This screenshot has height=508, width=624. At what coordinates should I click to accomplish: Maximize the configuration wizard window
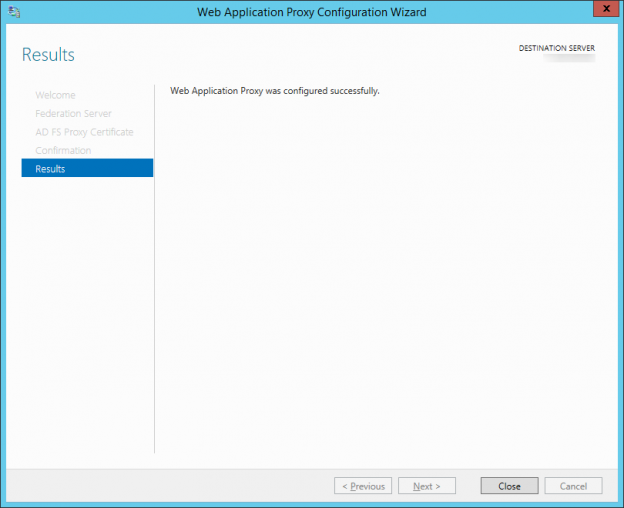point(567,11)
